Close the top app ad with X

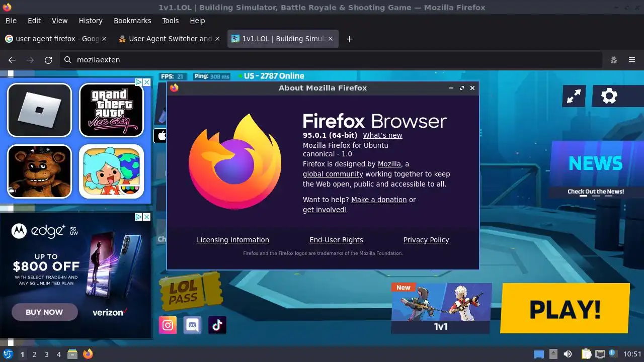point(146,82)
